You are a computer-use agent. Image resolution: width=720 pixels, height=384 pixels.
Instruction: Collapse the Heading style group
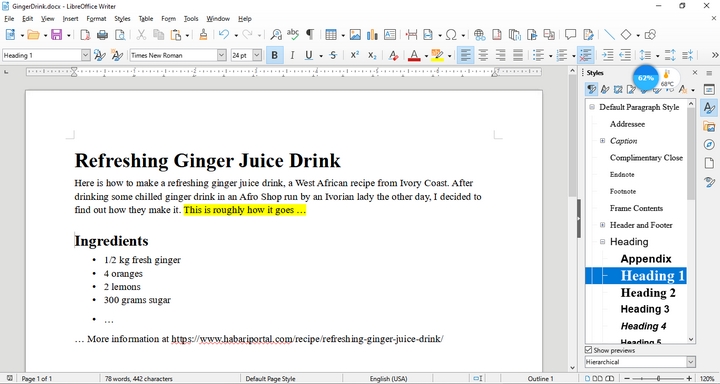(602, 242)
